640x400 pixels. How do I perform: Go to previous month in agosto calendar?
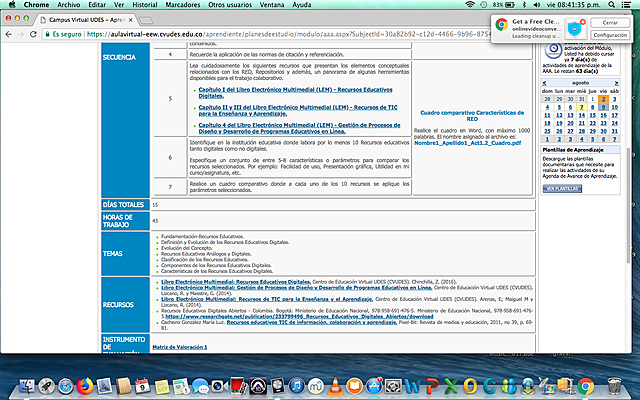pos(544,83)
